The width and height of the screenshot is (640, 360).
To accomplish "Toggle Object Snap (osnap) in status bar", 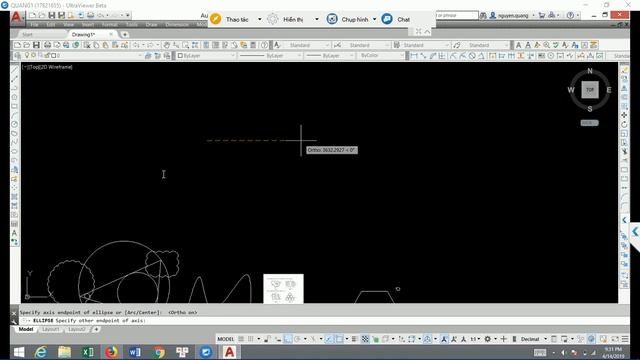I will click(x=339, y=339).
